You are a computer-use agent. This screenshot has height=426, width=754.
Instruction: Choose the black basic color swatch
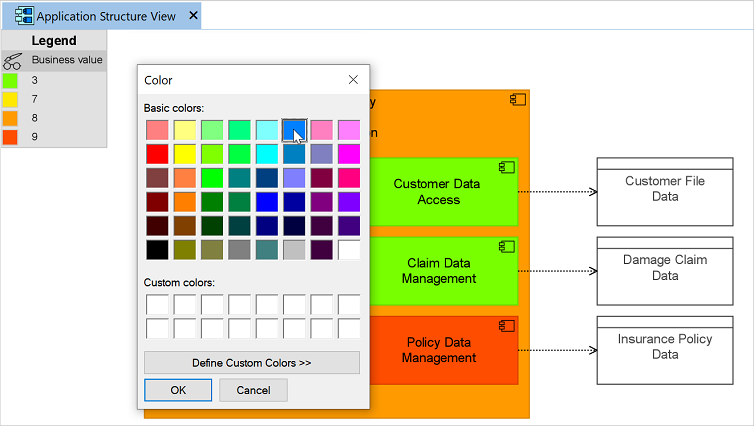157,250
